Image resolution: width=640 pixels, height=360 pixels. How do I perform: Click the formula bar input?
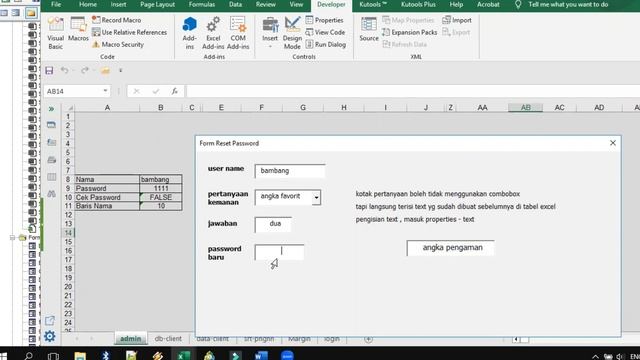pos(412,91)
